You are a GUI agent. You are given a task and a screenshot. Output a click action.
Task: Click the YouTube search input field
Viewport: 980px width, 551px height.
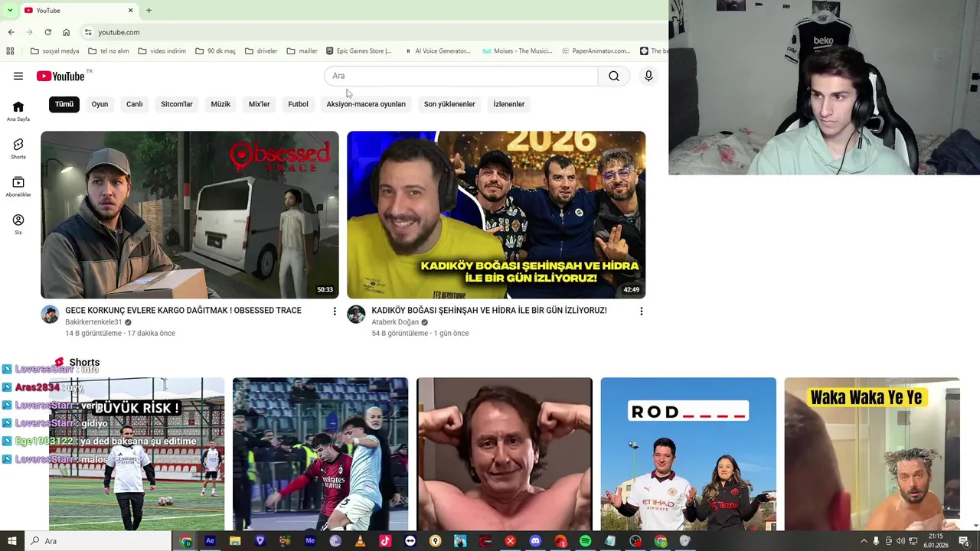click(x=461, y=76)
